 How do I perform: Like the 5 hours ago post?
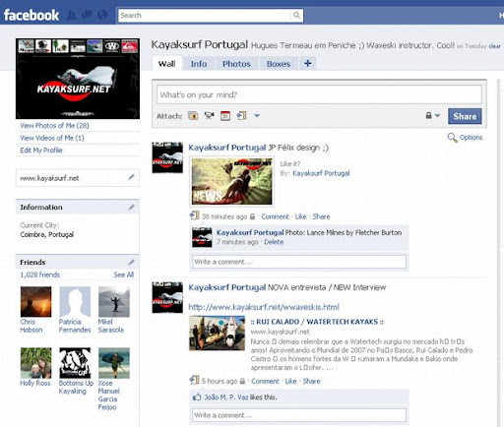pyautogui.click(x=290, y=381)
